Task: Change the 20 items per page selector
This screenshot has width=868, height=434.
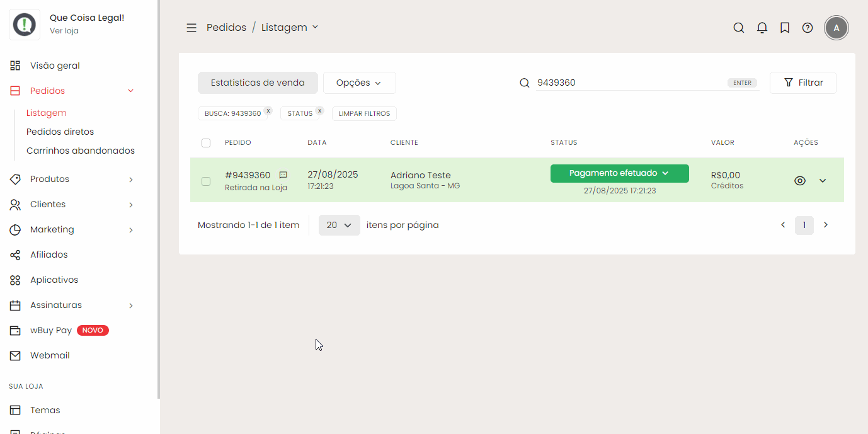Action: tap(339, 225)
